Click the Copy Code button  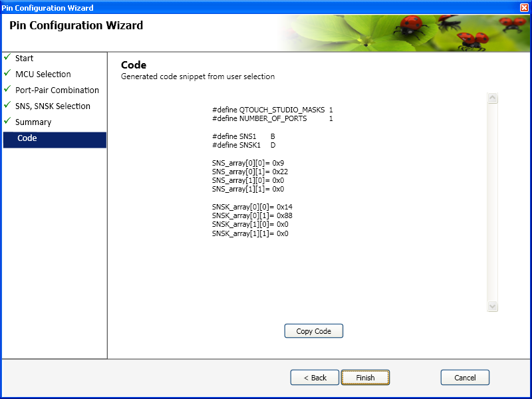pyautogui.click(x=313, y=331)
